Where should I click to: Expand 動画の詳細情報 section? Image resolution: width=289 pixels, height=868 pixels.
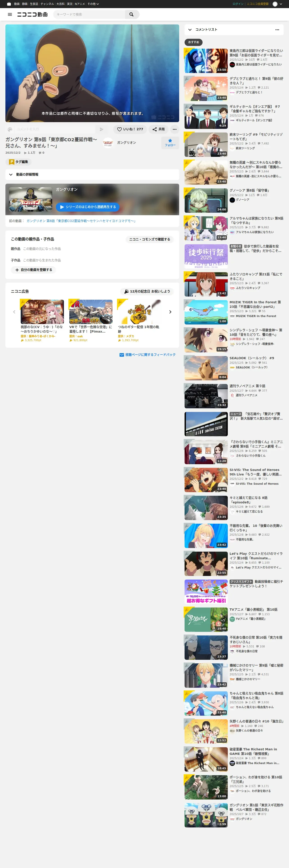(92, 175)
